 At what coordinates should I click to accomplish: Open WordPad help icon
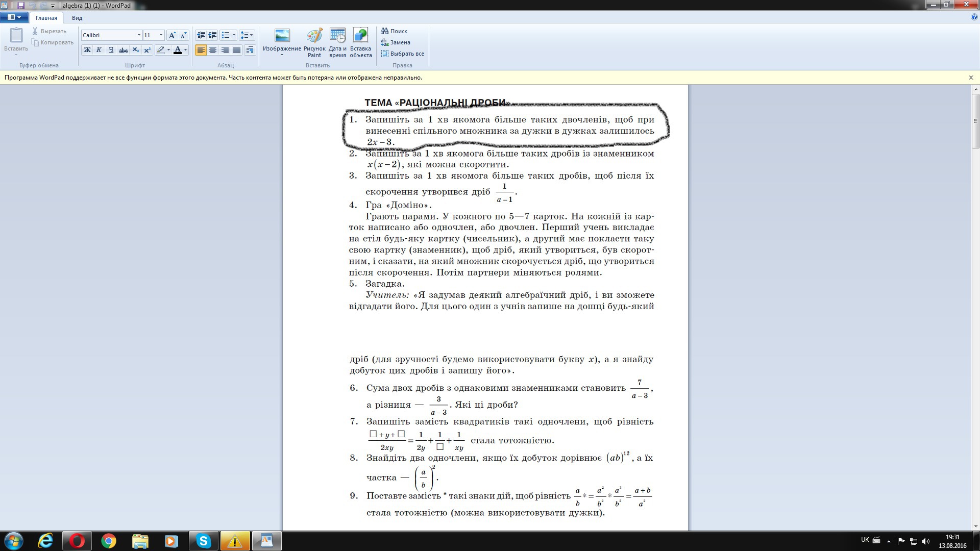click(x=974, y=17)
